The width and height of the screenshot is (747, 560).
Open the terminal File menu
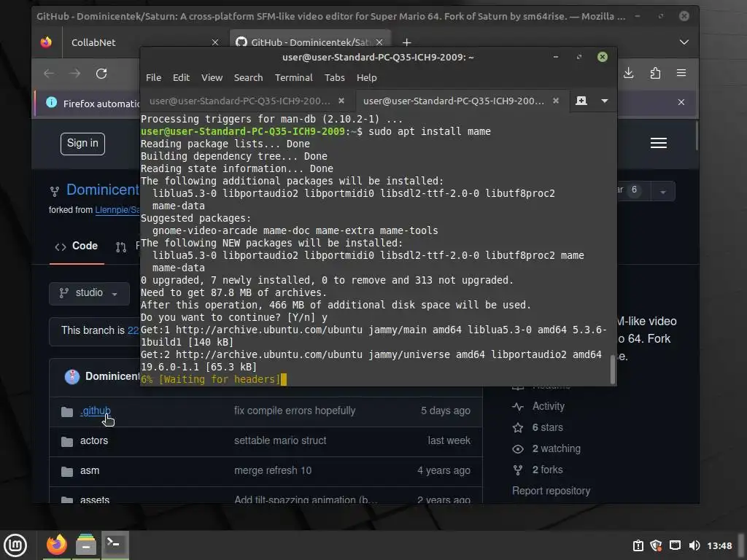153,77
